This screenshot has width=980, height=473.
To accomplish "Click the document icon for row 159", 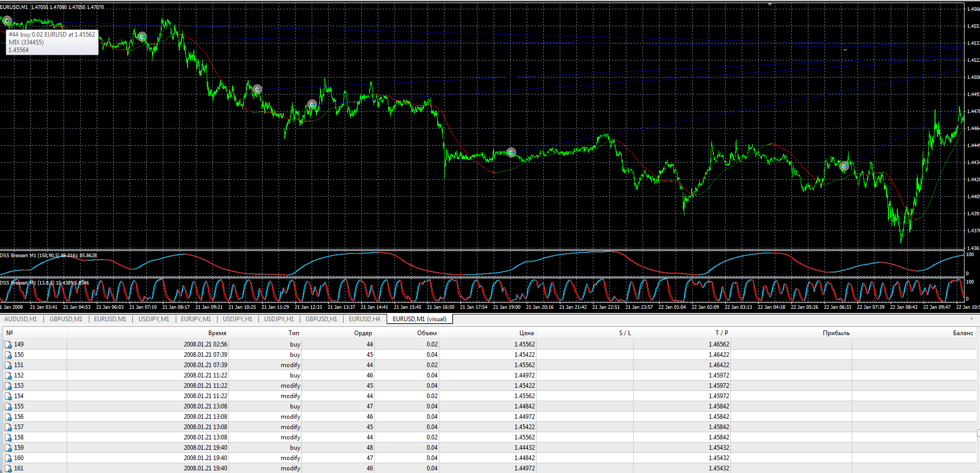I will (8, 448).
